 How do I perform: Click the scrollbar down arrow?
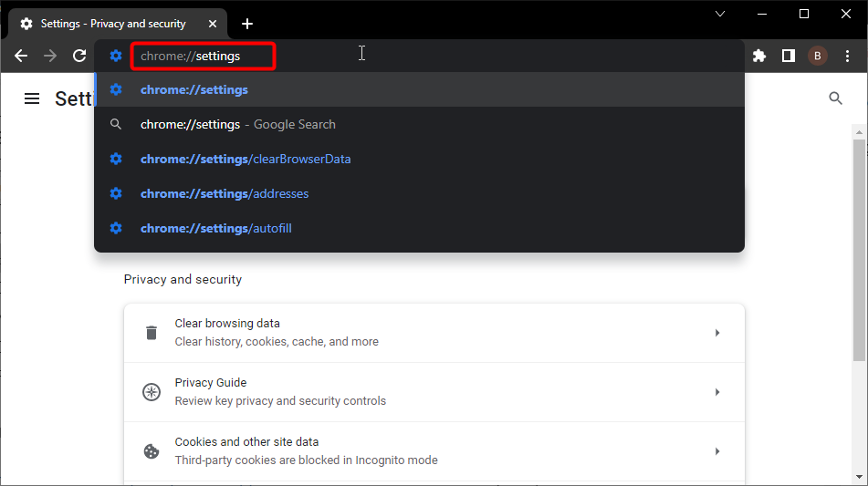859,477
